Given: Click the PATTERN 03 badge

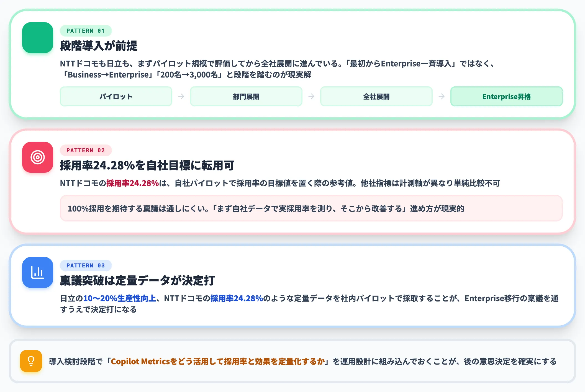Looking at the screenshot, I should pyautogui.click(x=86, y=265).
